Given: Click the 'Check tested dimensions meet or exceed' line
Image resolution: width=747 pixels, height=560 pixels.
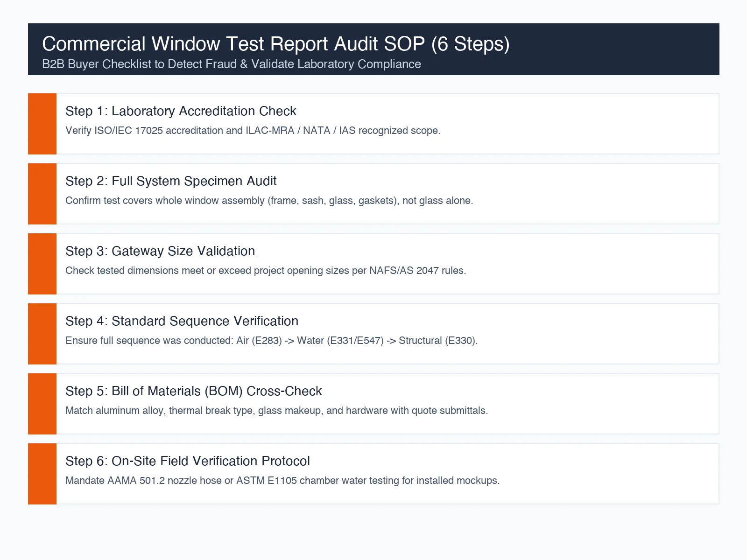Looking at the screenshot, I should point(266,271).
